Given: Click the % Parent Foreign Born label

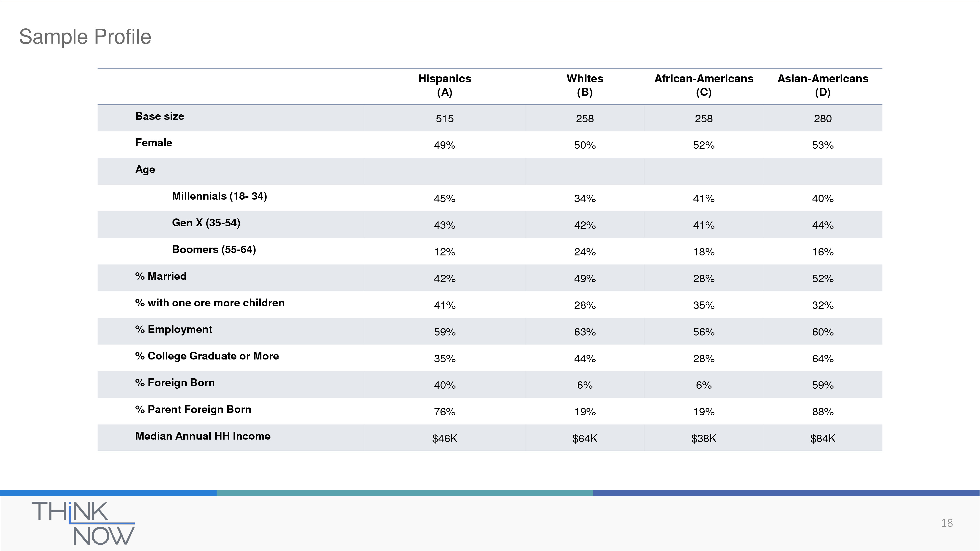Looking at the screenshot, I should coord(193,409).
